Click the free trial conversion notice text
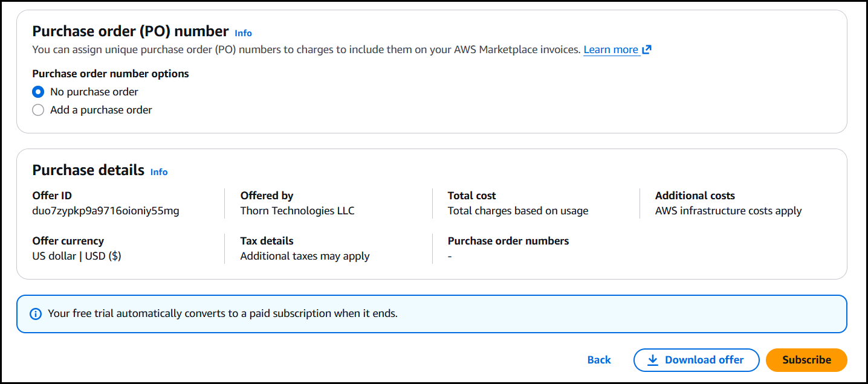 (222, 314)
